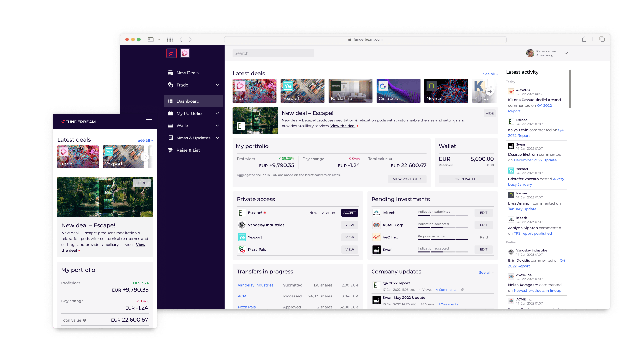Open Q4 2022 Report link by Kianna
The width and height of the screenshot is (644, 362).
pos(530,108)
